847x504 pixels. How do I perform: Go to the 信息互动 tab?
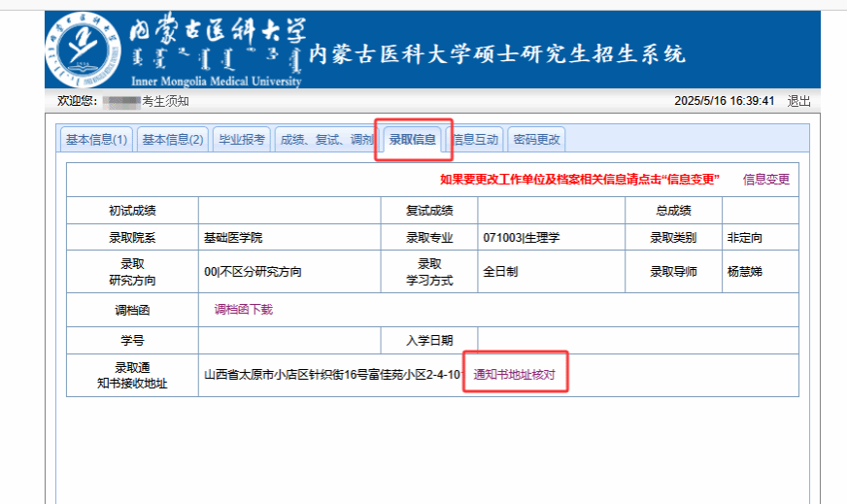point(477,140)
